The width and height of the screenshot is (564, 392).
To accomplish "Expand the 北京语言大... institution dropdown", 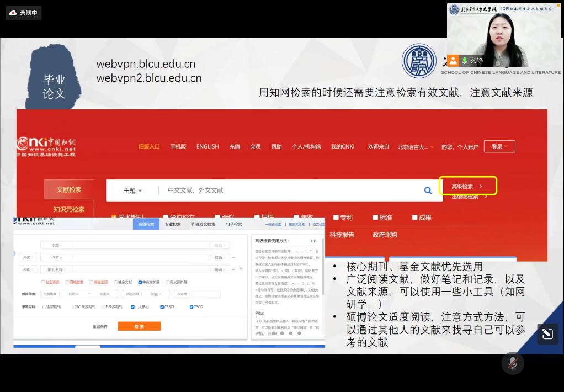I will tap(416, 147).
